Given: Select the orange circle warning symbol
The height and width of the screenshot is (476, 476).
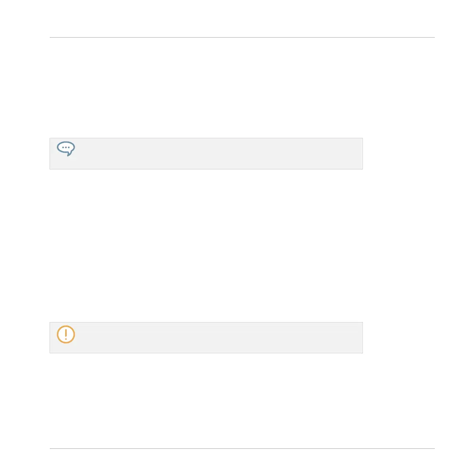Looking at the screenshot, I should [66, 334].
